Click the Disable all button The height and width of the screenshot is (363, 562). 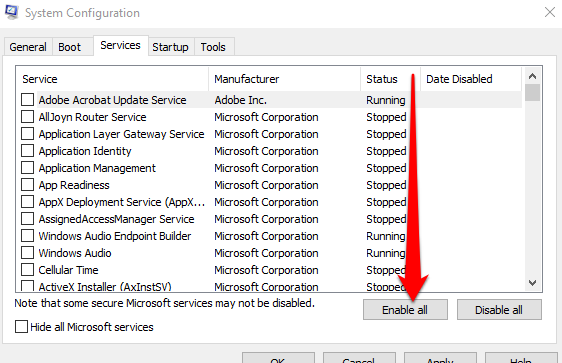499,310
